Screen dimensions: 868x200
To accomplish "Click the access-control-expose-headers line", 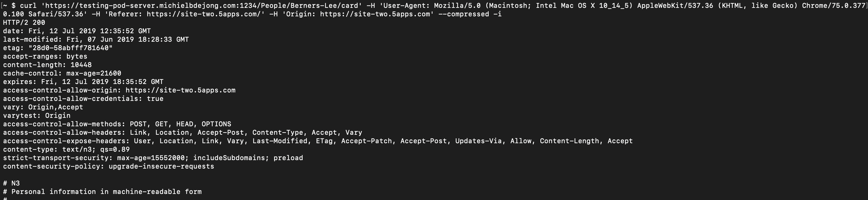I will click(318, 141).
